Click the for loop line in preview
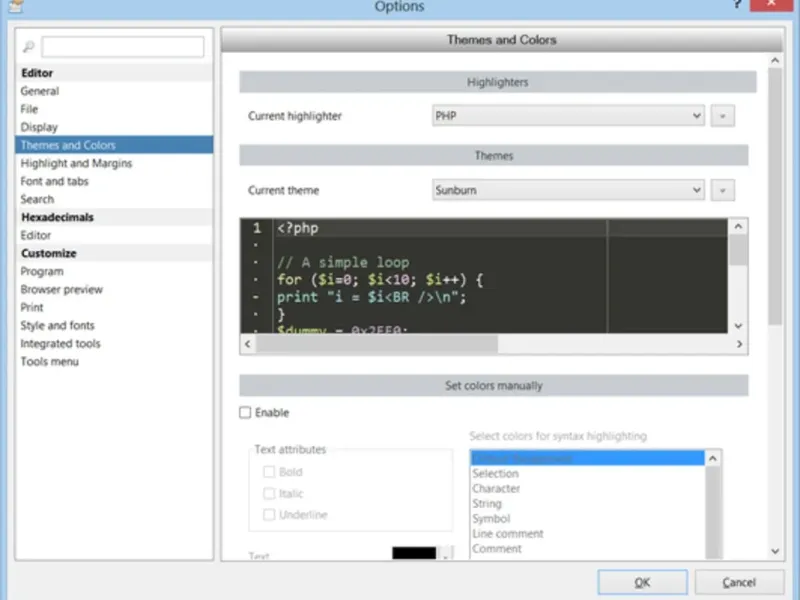The image size is (800, 600). pyautogui.click(x=380, y=280)
